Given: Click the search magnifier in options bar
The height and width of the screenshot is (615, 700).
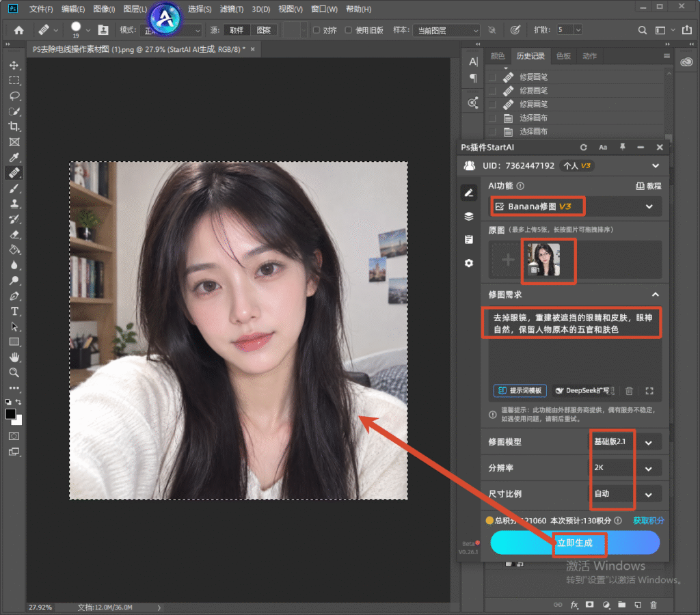Looking at the screenshot, I should [x=643, y=30].
